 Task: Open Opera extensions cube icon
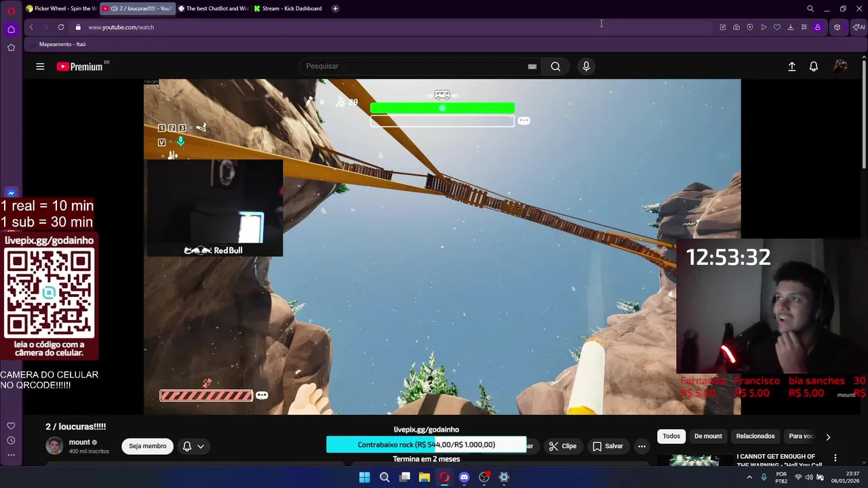tap(837, 27)
